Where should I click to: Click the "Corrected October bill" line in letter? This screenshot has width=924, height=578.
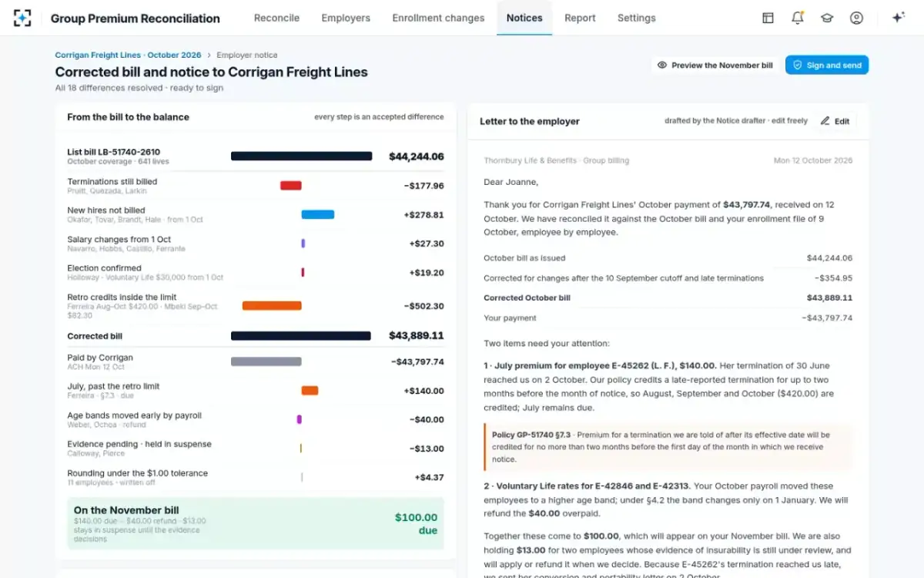pyautogui.click(x=668, y=297)
